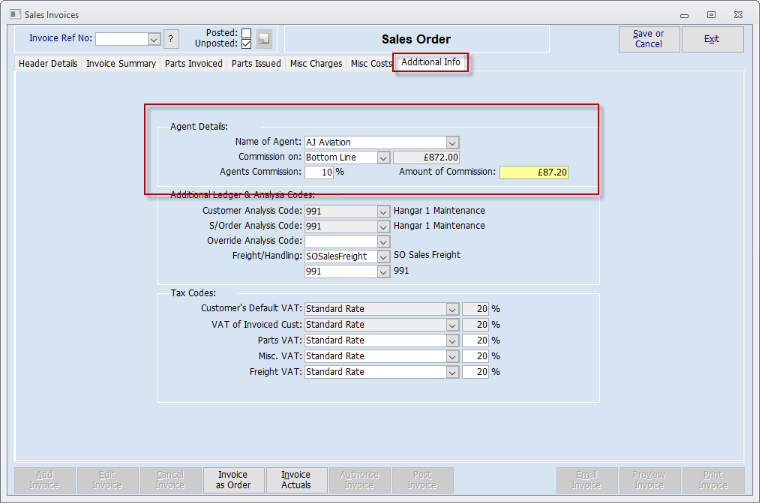Click the Add Invoice button
This screenshot has width=760, height=503.
pyautogui.click(x=44, y=480)
